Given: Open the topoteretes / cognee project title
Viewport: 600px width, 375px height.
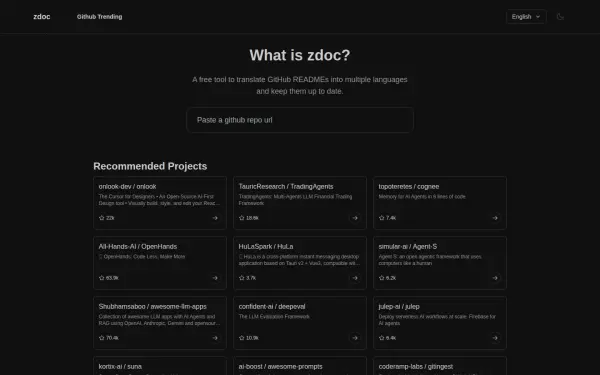Looking at the screenshot, I should coord(409,186).
